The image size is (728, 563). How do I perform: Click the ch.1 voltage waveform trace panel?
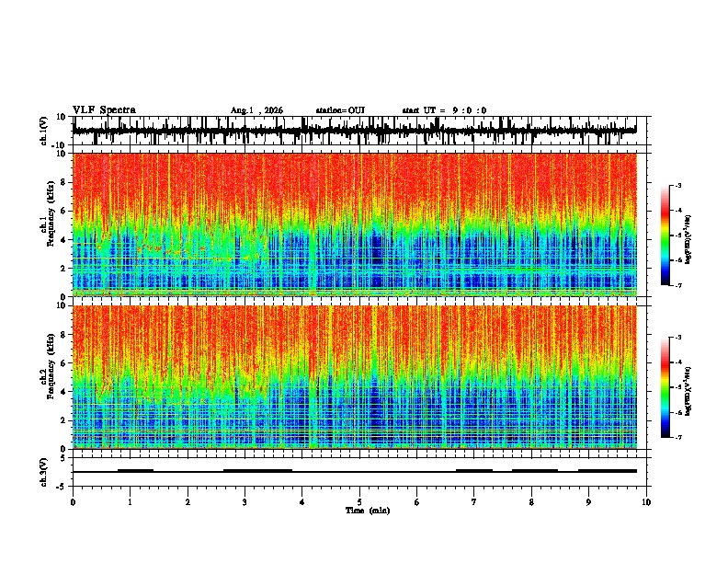(359, 131)
